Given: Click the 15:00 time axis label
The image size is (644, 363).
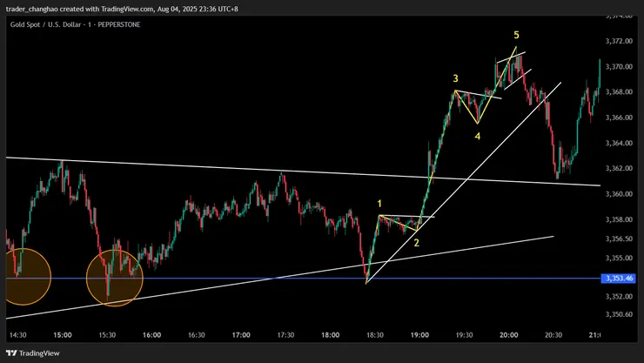Looking at the screenshot, I should point(62,335).
